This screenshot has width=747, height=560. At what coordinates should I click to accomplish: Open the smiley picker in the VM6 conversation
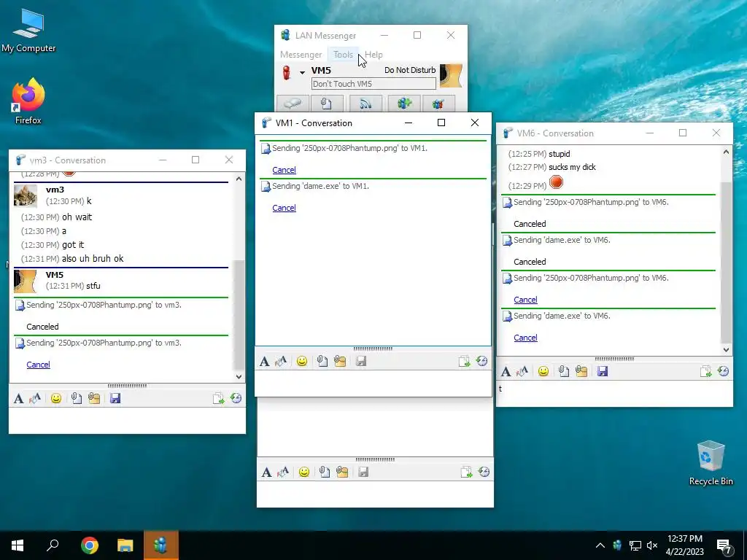tap(543, 371)
